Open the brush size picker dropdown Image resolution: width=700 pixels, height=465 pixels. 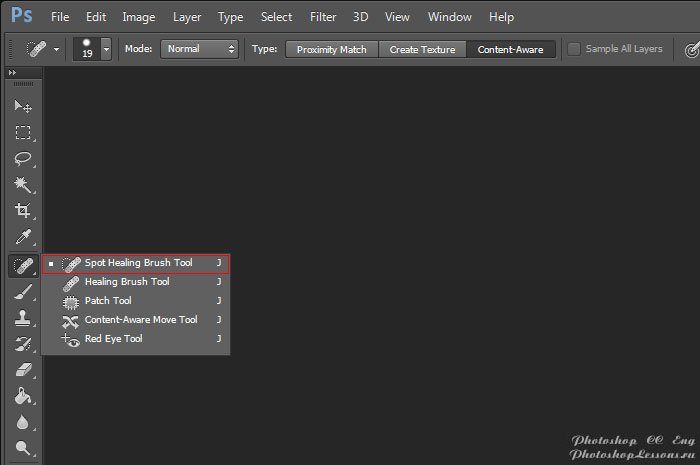click(x=106, y=49)
